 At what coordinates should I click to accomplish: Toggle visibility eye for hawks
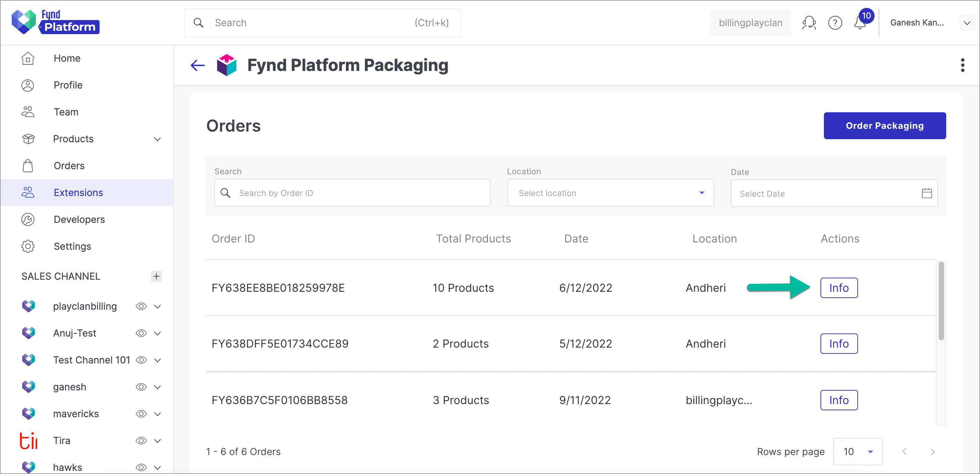pos(141,467)
